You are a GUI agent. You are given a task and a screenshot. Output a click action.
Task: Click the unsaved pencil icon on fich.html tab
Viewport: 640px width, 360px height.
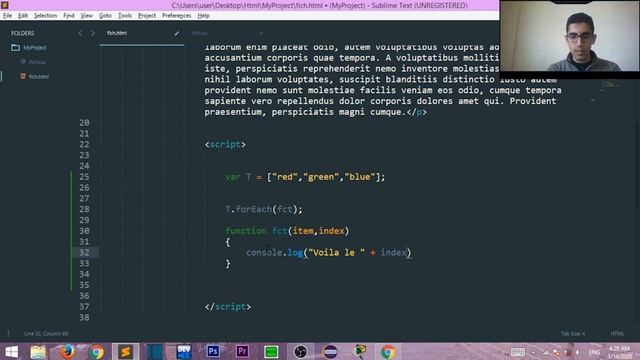(x=176, y=33)
